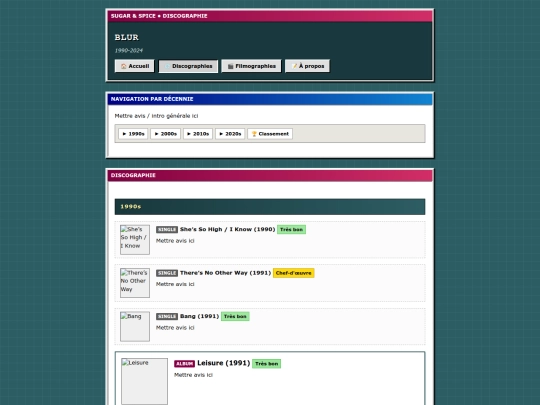Viewport: 540px width, 405px height.
Task: Click Mettre avis / intro générale ici text
Action: (x=156, y=116)
